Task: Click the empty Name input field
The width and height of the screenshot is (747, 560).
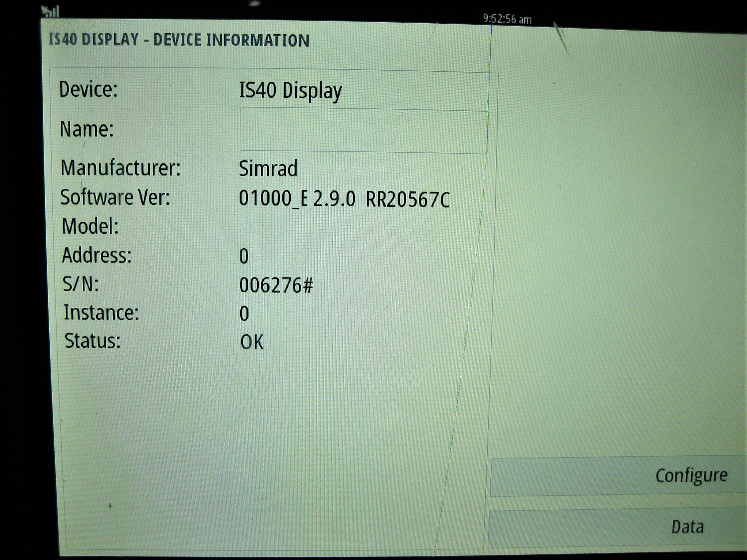Action: (x=363, y=131)
